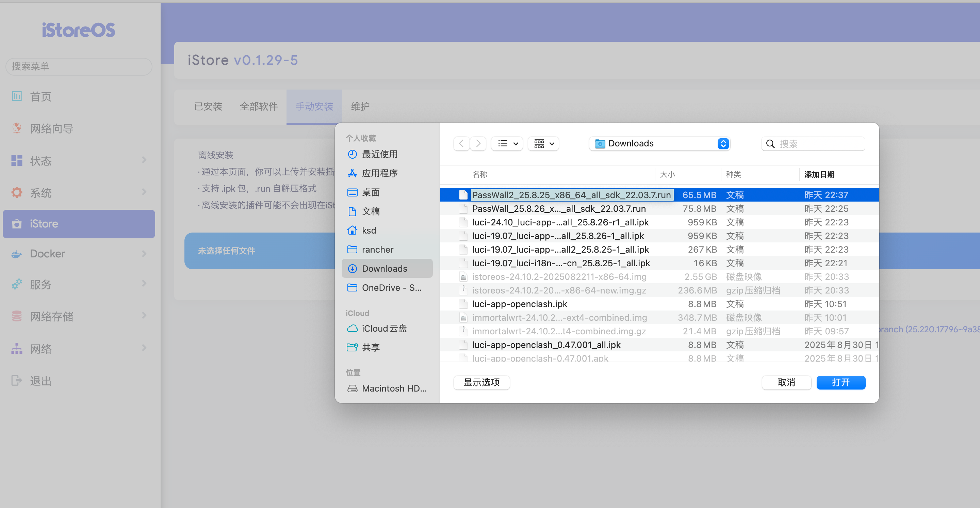Sort files by size (大小) column header
Screen dimensions: 980x508
[667, 174]
